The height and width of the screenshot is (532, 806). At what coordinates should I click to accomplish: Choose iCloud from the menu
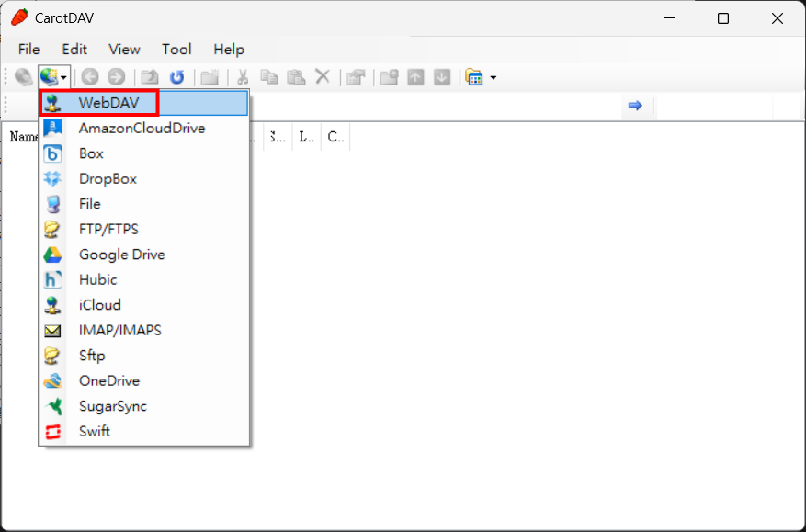point(143,305)
